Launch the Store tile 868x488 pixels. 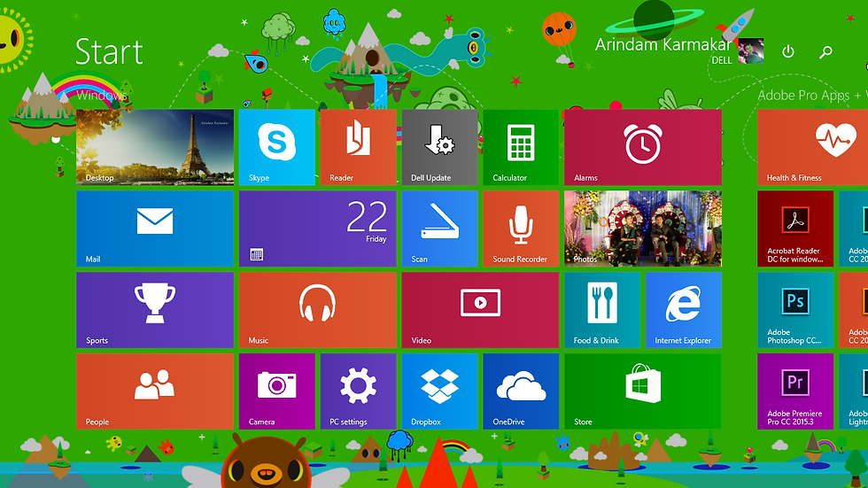[x=643, y=391]
